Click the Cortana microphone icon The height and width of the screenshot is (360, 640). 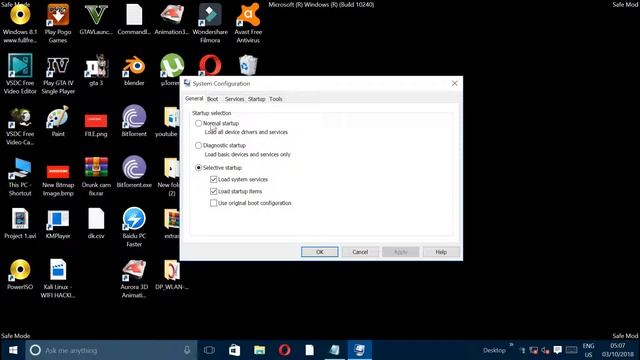[187, 350]
